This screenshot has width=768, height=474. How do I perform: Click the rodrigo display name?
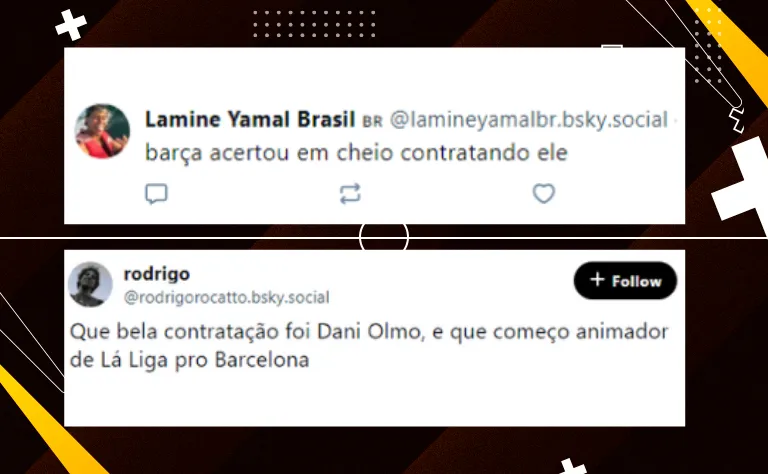coord(157,274)
